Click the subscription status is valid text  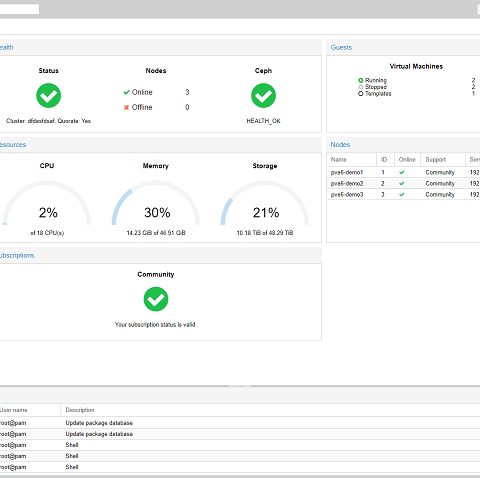click(x=155, y=325)
